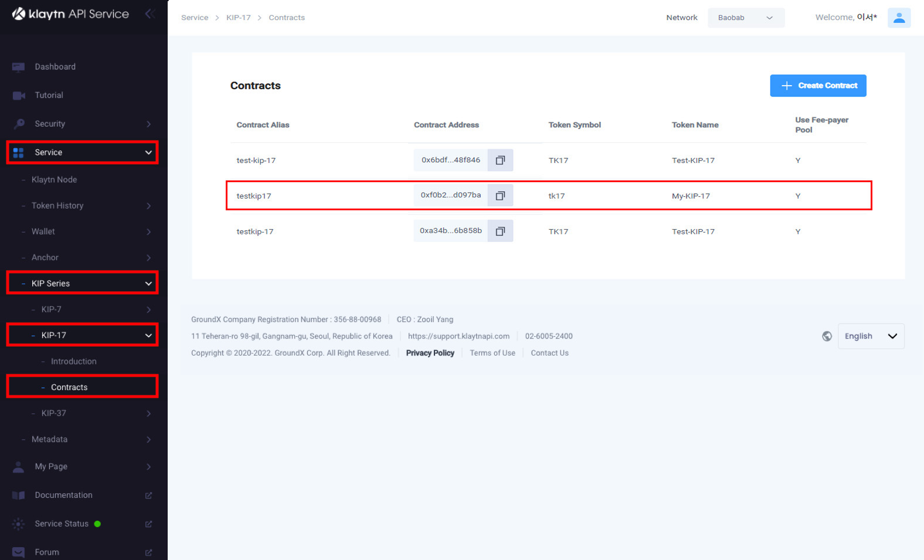The height and width of the screenshot is (560, 924).
Task: Select Contracts under KIP-17
Action: tap(69, 387)
